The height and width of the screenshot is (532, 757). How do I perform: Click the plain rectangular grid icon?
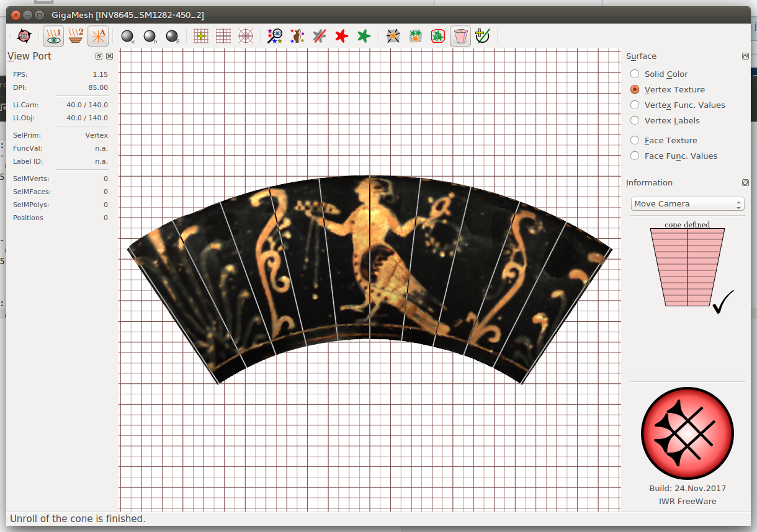223,37
